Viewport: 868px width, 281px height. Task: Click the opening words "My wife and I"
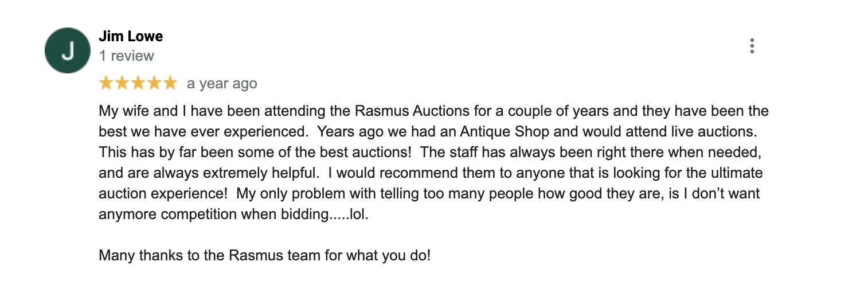139,111
